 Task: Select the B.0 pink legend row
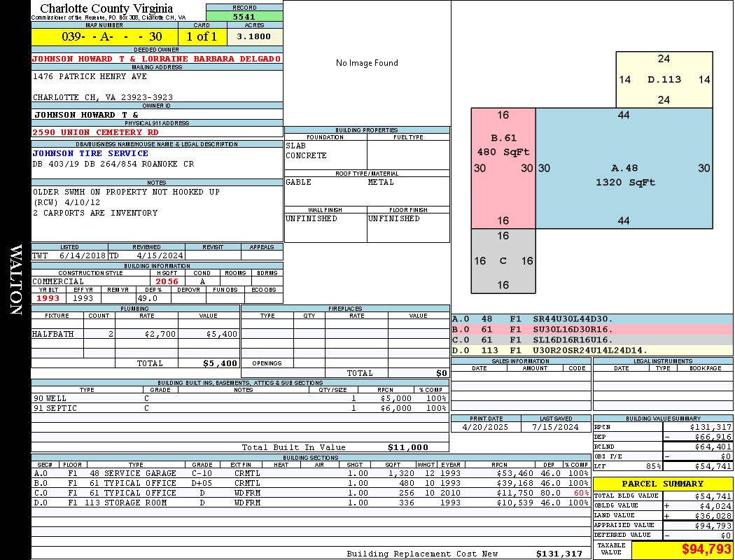[591, 329]
